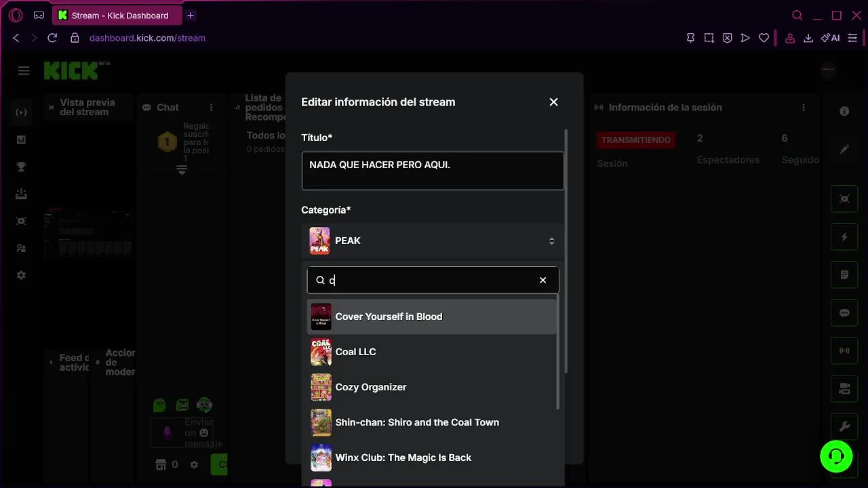This screenshot has width=868, height=488.
Task: Select Shin-chan: Shiro and the Coal Town
Action: coord(432,422)
